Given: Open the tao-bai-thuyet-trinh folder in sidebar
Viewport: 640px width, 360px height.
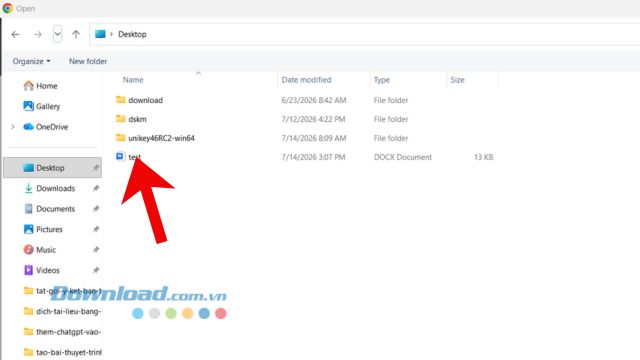Looking at the screenshot, I should (62, 352).
